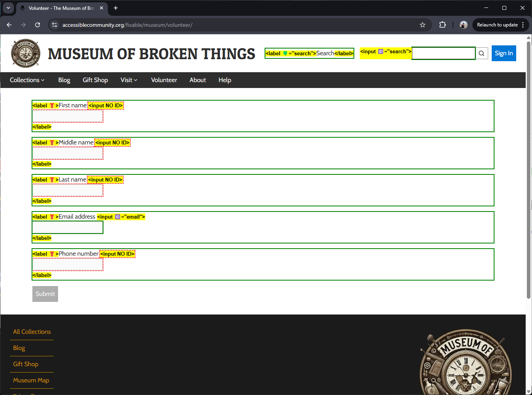Open the Chrome three-dot menu
This screenshot has height=395, width=532.
[x=523, y=25]
